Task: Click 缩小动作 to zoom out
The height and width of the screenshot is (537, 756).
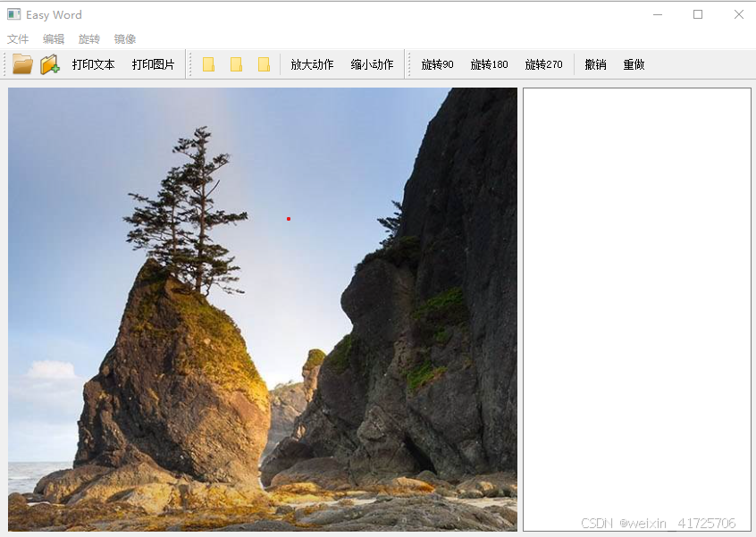Action: click(372, 64)
